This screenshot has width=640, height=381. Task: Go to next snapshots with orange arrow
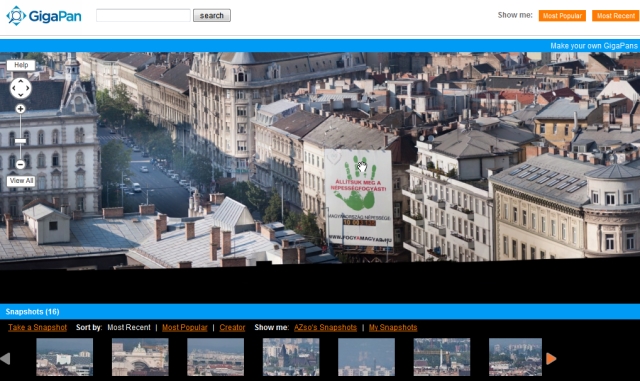click(551, 359)
